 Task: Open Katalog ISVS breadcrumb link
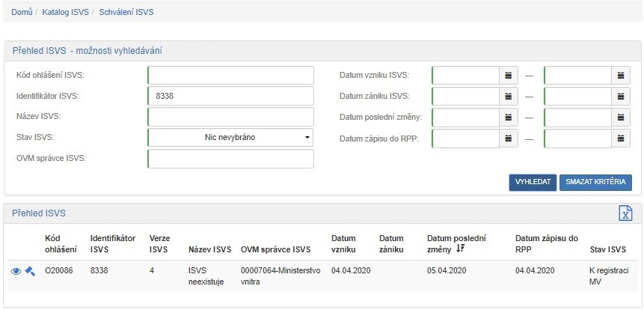point(66,13)
